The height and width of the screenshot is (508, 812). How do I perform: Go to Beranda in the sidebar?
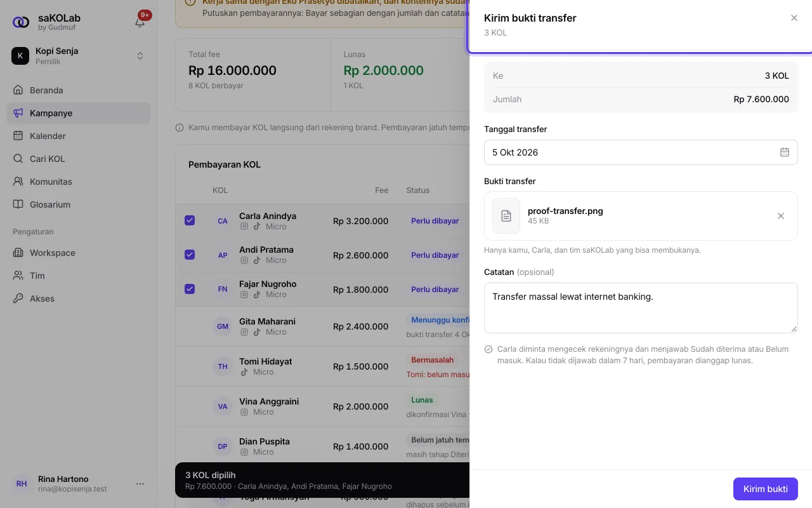click(79, 90)
